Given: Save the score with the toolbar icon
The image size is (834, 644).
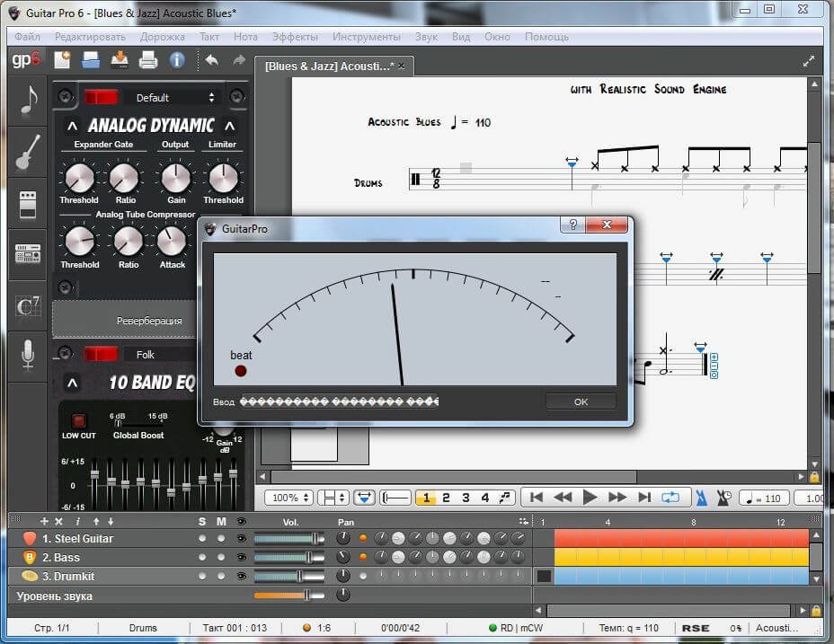Looking at the screenshot, I should pyautogui.click(x=120, y=60).
